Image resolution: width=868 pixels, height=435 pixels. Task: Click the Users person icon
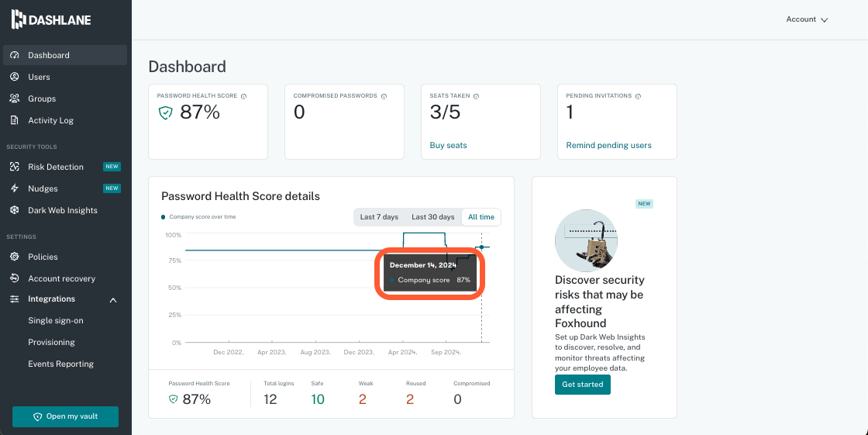coord(15,77)
